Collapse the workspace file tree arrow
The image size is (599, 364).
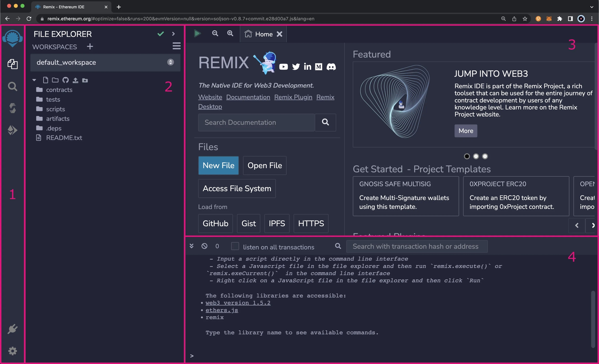pyautogui.click(x=34, y=80)
